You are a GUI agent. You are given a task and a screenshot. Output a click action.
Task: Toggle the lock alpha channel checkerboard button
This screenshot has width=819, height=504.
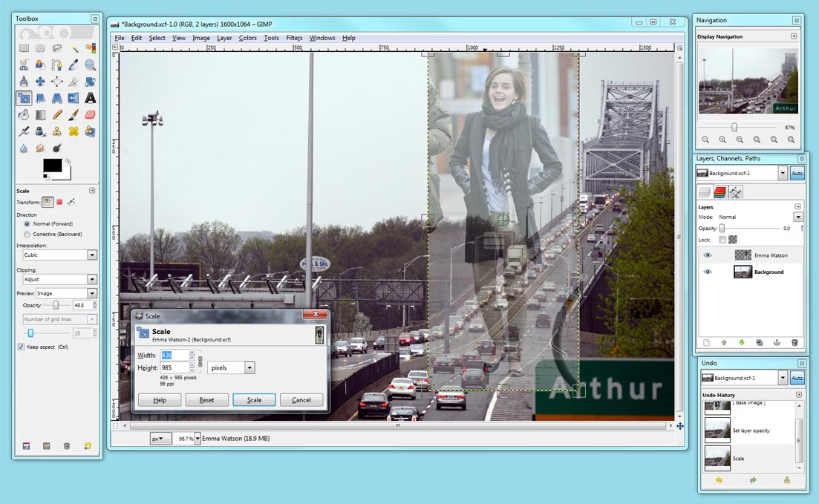[733, 240]
